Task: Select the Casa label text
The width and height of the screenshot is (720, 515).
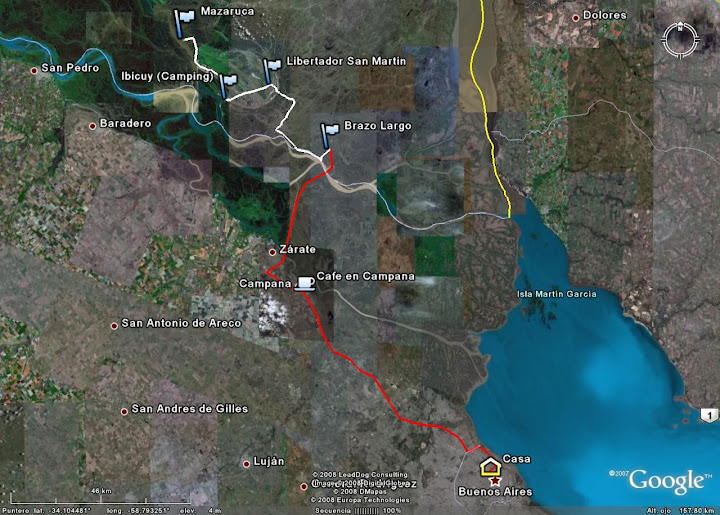Action: [x=517, y=459]
